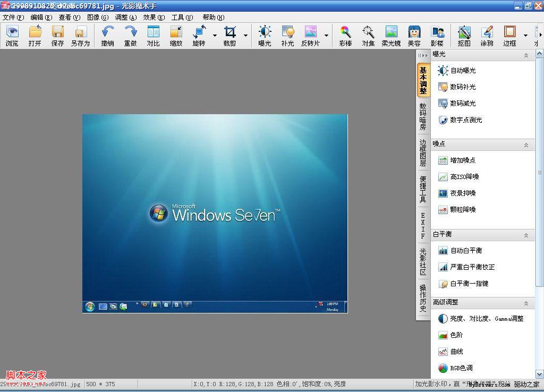Click 数码减光 in the side panel

[x=457, y=104]
